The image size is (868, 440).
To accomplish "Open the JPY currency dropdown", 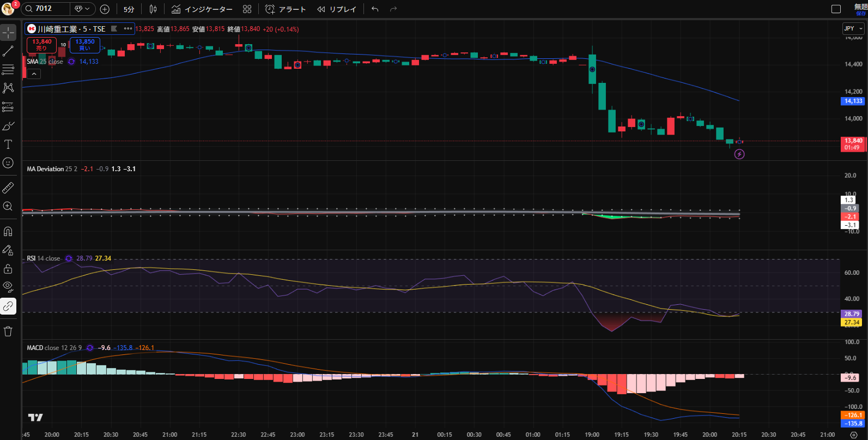I will click(853, 28).
